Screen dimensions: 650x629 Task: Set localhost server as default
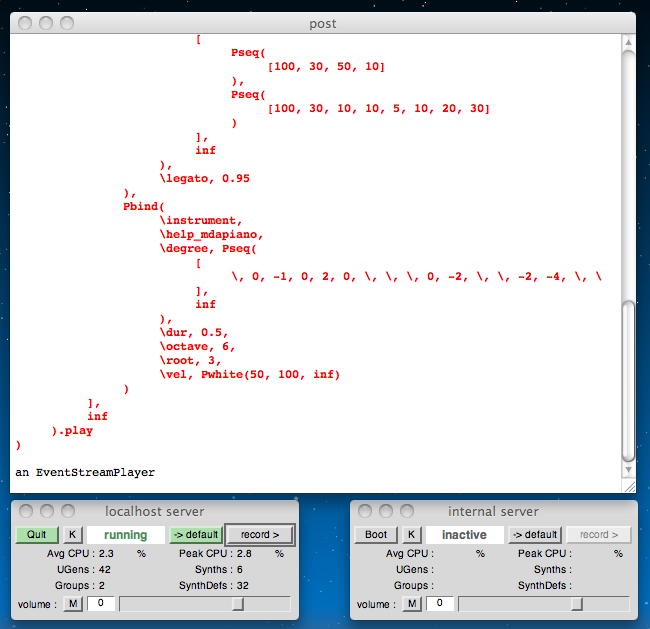point(196,534)
